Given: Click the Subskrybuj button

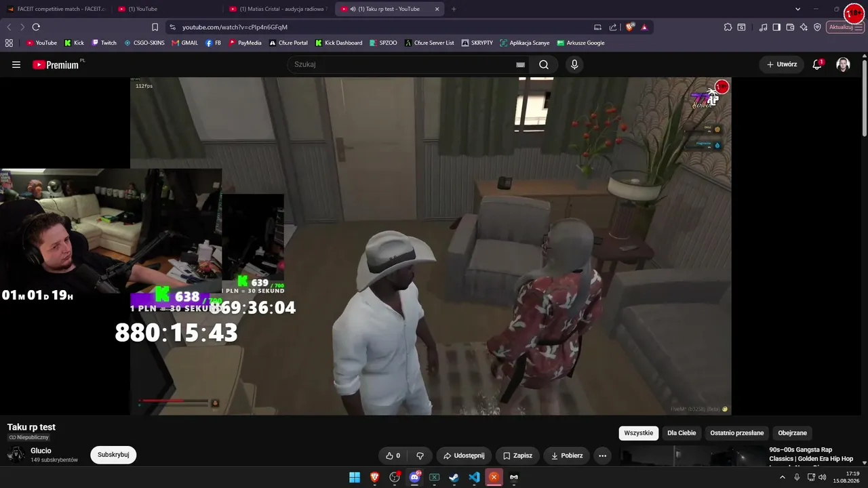Looking at the screenshot, I should tap(113, 455).
